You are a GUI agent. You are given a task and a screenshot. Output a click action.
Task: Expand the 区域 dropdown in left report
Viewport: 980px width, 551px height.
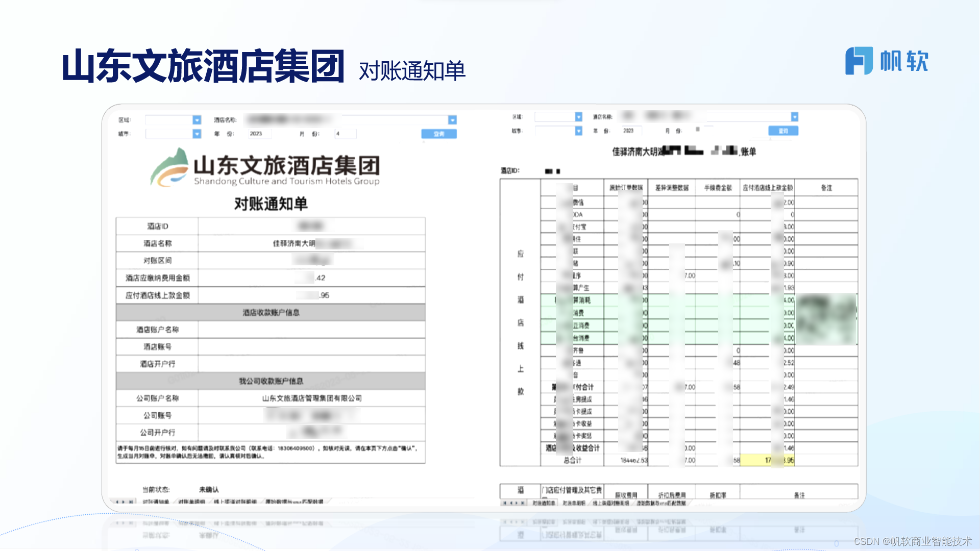click(x=197, y=120)
